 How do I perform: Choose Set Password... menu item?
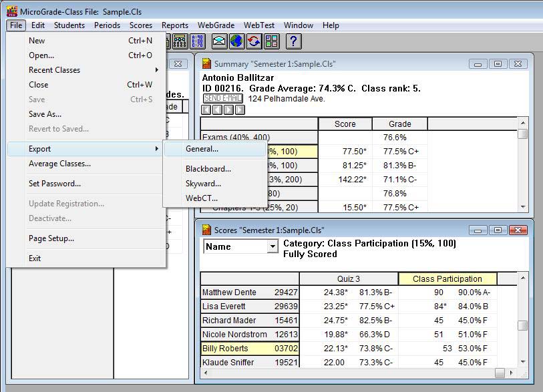(x=87, y=184)
